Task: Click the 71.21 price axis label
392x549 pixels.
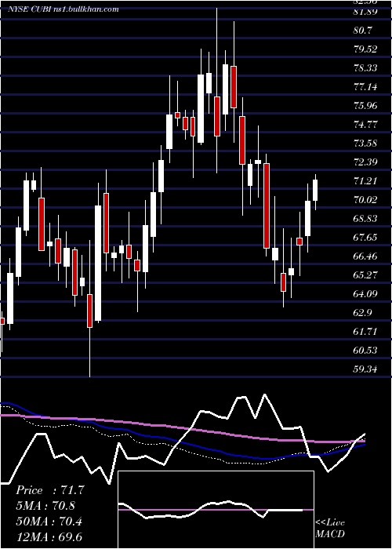Action: point(365,181)
